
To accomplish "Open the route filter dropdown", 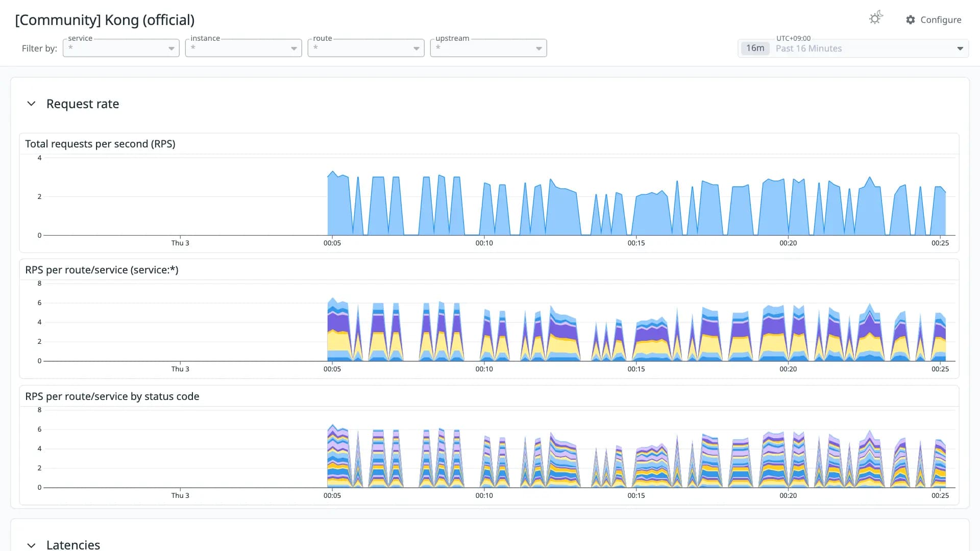I will 366,48.
